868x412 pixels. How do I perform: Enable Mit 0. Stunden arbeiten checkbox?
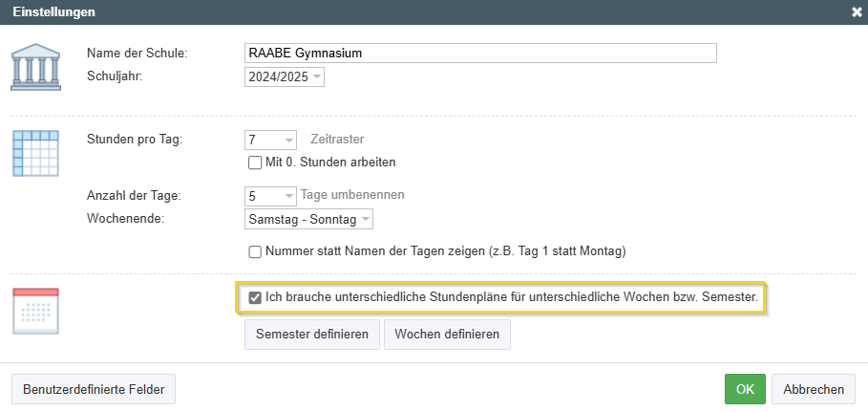coord(255,163)
